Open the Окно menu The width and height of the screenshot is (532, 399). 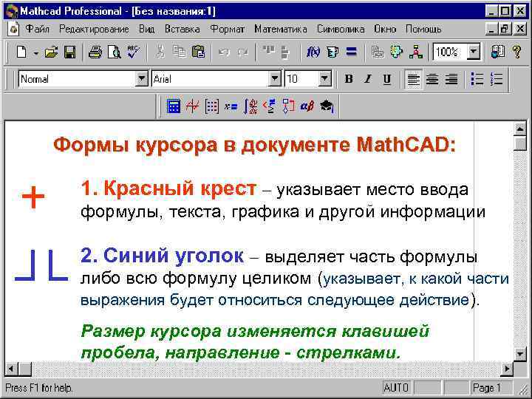[385, 29]
